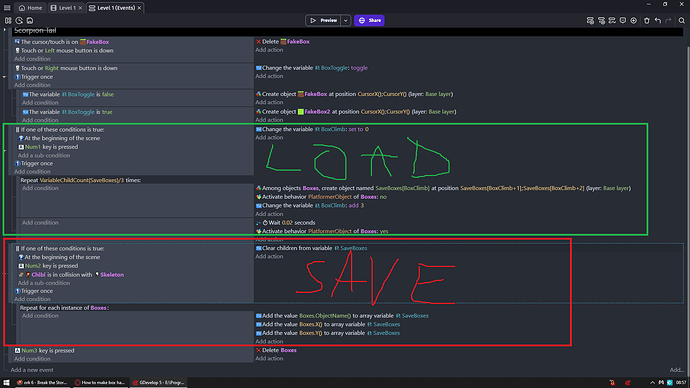The width and height of the screenshot is (690, 388).
Task: Collapse the Right mouse button event arrow
Action: click(4, 77)
